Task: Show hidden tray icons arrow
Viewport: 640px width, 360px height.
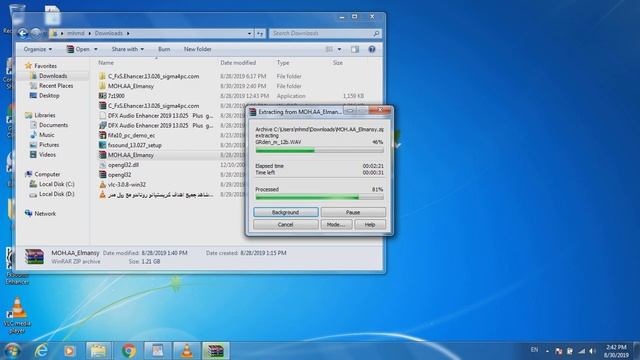Action: [547, 351]
